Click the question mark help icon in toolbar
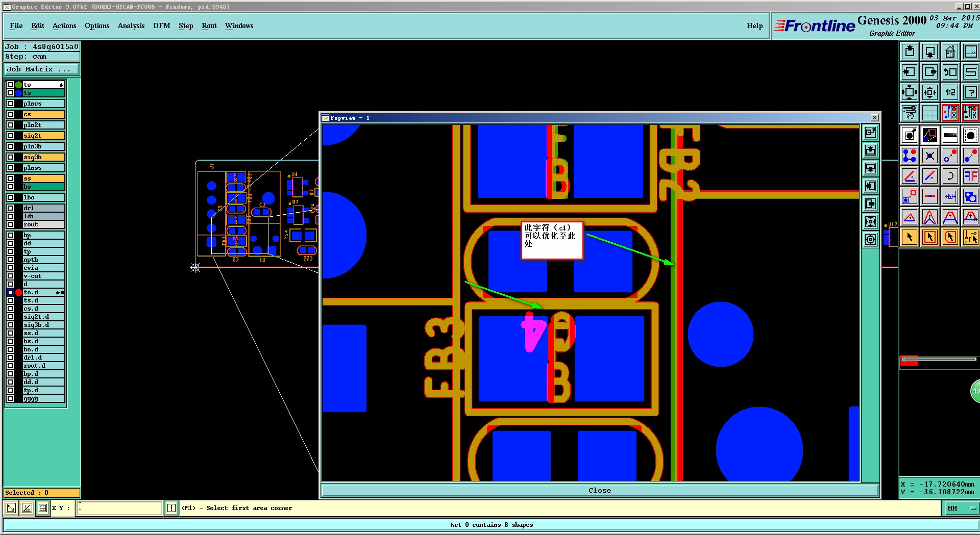The image size is (980, 535). click(x=970, y=92)
